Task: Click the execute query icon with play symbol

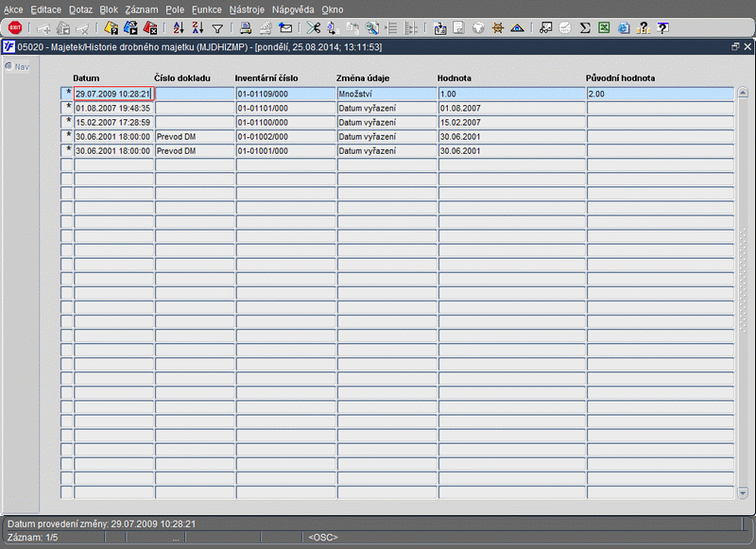Action: pyautogui.click(x=130, y=28)
